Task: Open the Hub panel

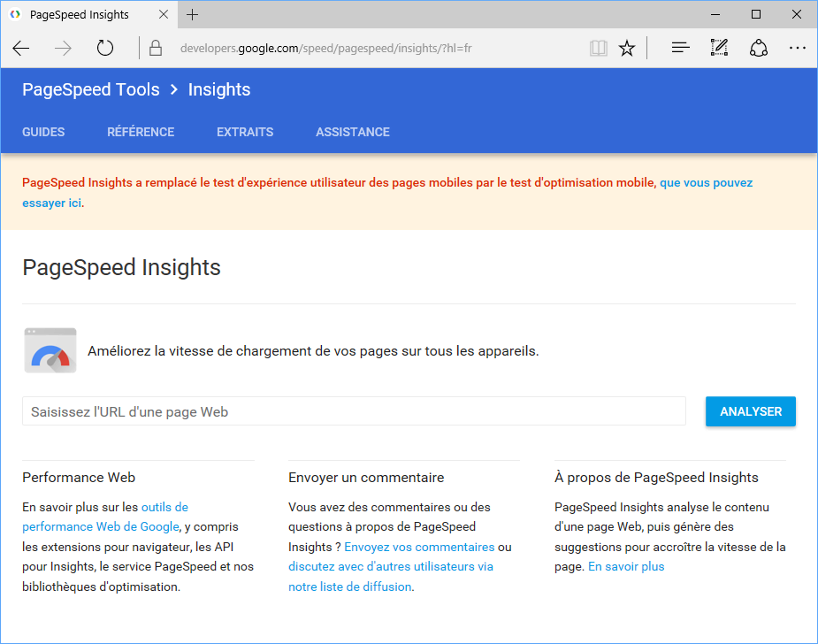Action: [679, 48]
